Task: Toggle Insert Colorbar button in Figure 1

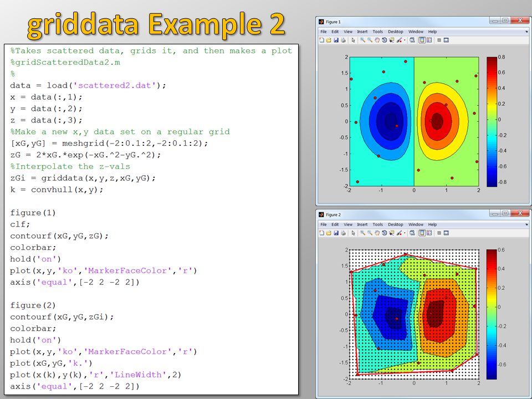Action: point(422,40)
